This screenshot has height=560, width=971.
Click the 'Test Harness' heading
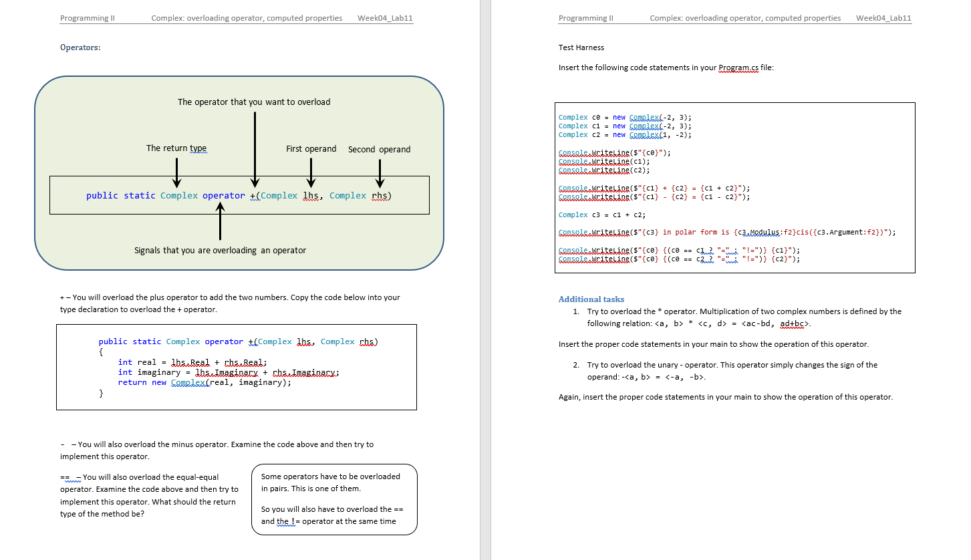[x=581, y=47]
